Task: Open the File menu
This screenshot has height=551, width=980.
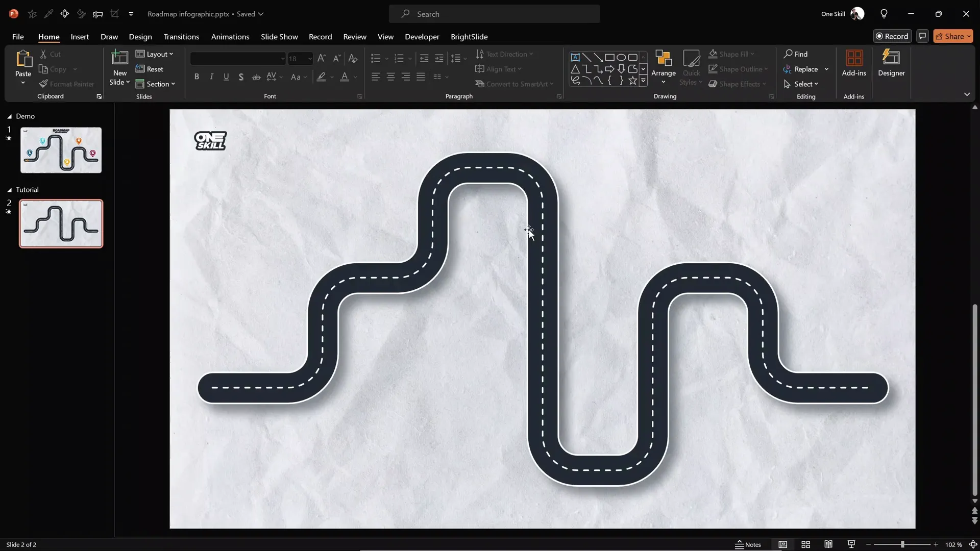Action: click(x=18, y=37)
